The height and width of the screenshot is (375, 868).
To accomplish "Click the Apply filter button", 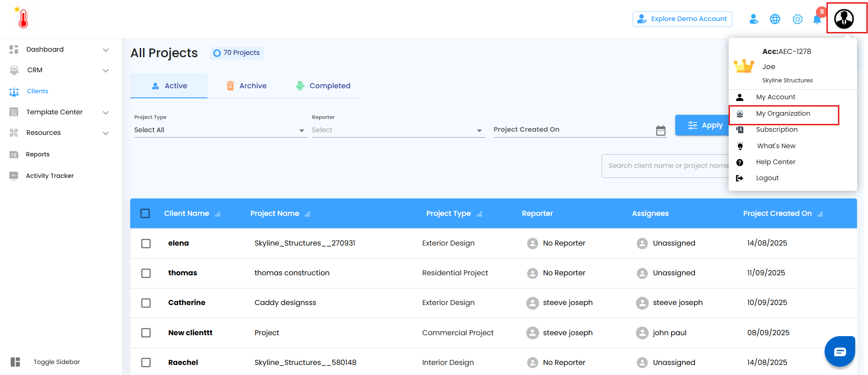I will [x=702, y=125].
